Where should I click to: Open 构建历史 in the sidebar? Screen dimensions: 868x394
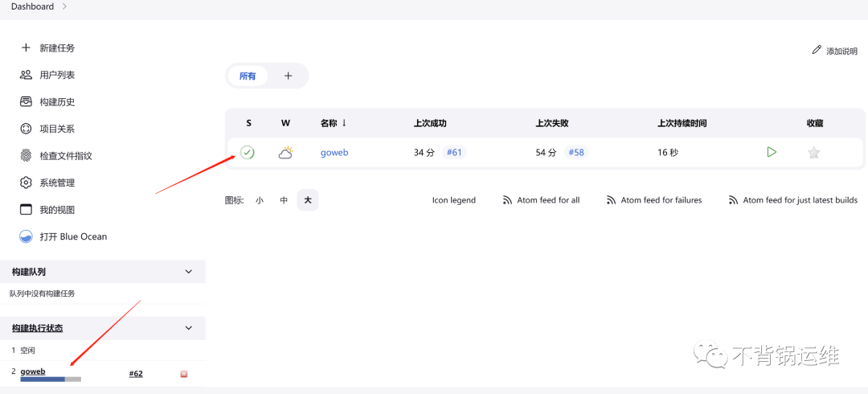[57, 102]
